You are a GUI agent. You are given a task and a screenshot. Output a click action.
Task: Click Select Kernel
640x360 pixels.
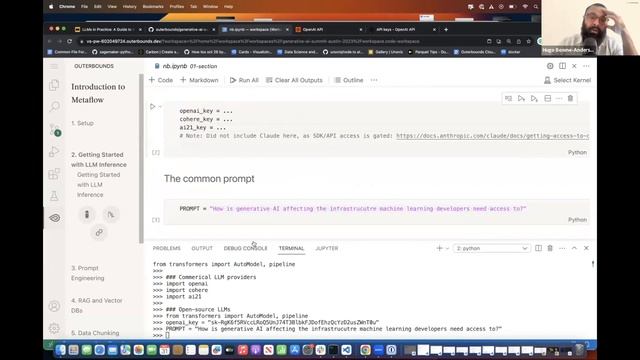(x=567, y=80)
